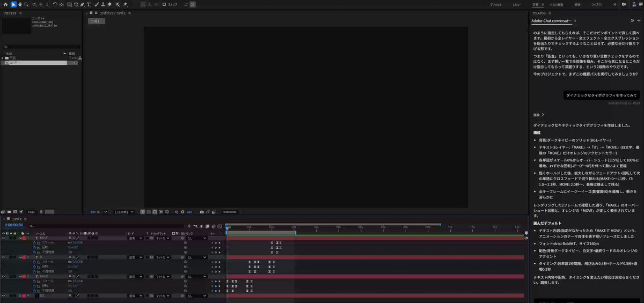
Task: Toggle motion blur enable switch in timeline
Action: pos(214,226)
